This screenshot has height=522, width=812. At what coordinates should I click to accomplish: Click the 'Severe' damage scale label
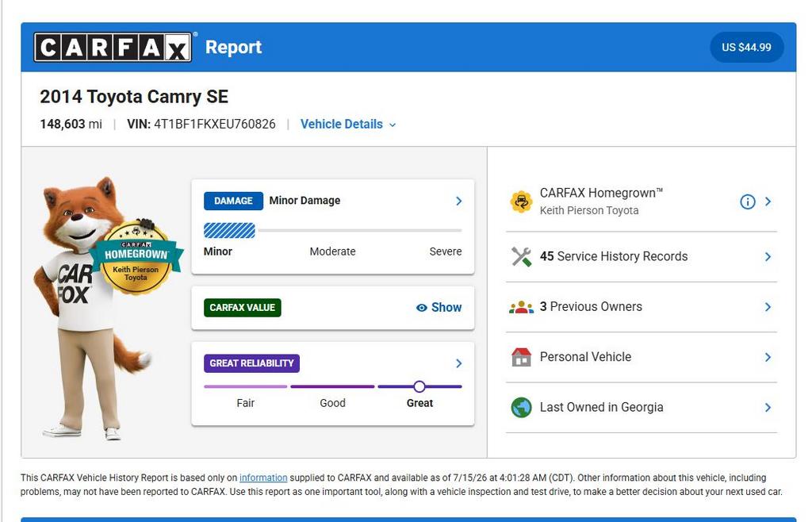coord(446,251)
